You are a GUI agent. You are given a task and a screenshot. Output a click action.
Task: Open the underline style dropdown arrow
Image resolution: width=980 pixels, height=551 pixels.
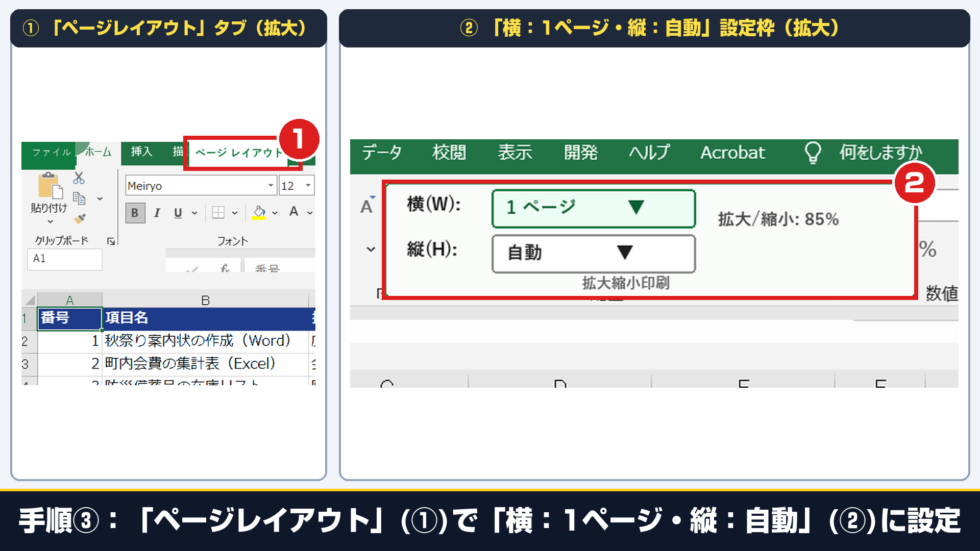194,213
